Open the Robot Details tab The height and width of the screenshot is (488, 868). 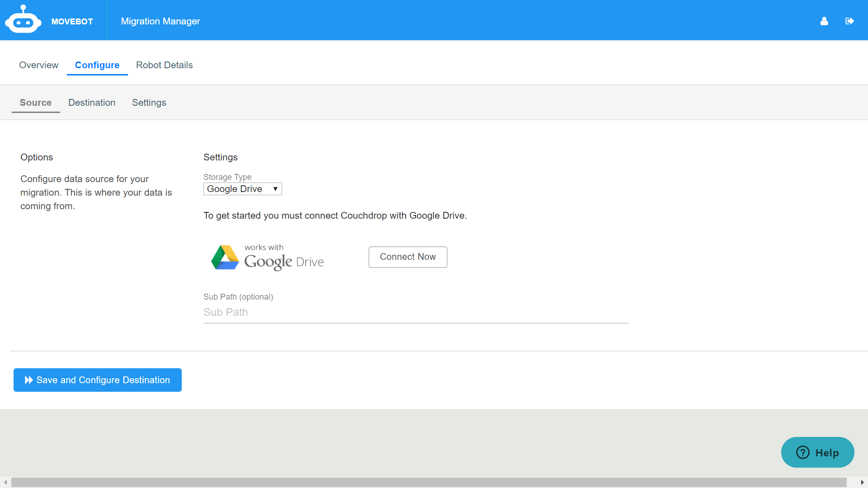164,65
